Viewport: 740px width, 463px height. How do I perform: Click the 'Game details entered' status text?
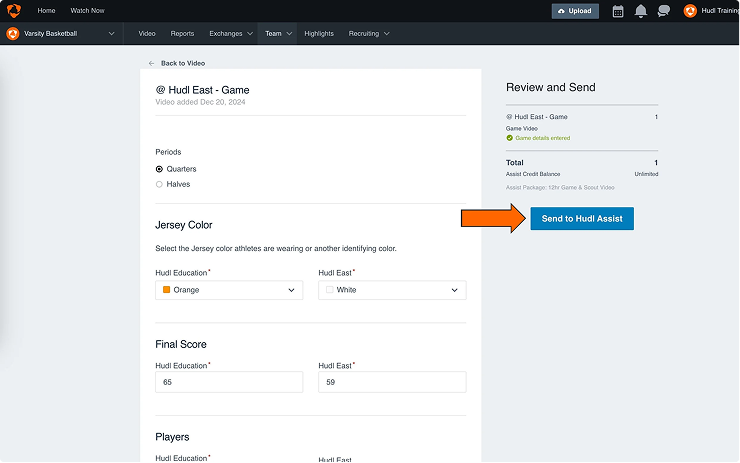coord(542,138)
